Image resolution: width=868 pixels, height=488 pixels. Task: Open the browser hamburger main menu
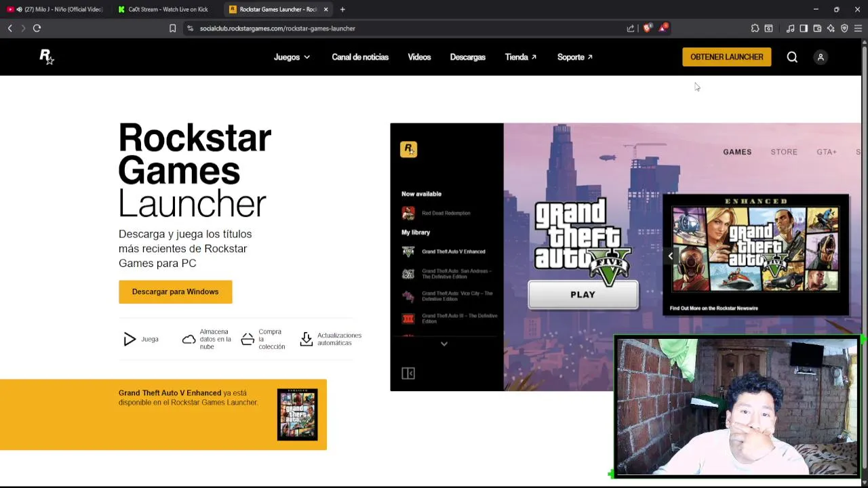point(858,28)
